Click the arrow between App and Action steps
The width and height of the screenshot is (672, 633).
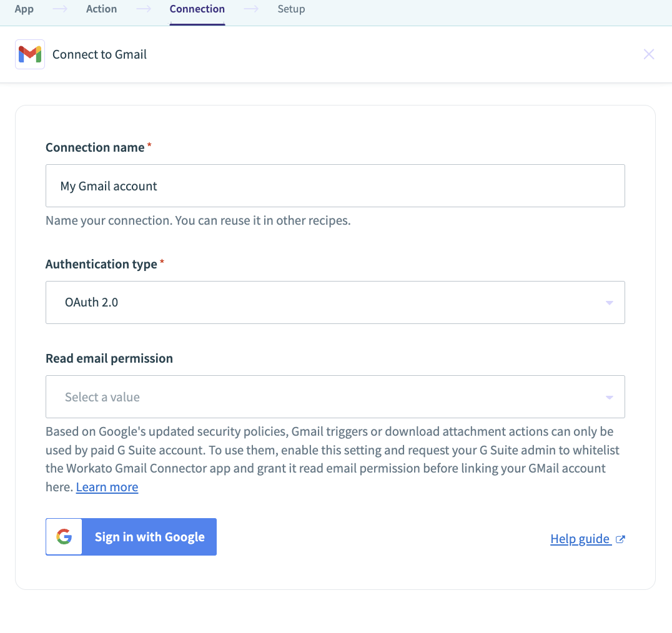(59, 9)
